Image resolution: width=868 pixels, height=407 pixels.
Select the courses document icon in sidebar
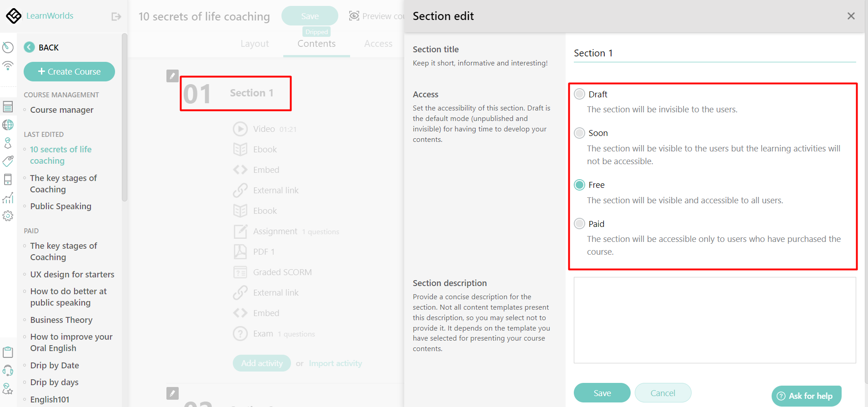click(8, 106)
